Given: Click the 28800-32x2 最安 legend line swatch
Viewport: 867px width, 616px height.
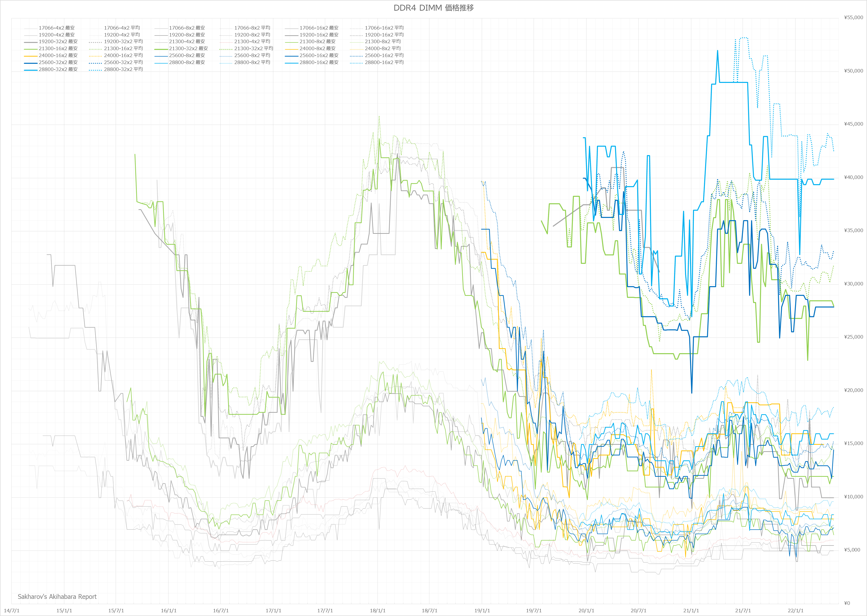Looking at the screenshot, I should click(31, 70).
